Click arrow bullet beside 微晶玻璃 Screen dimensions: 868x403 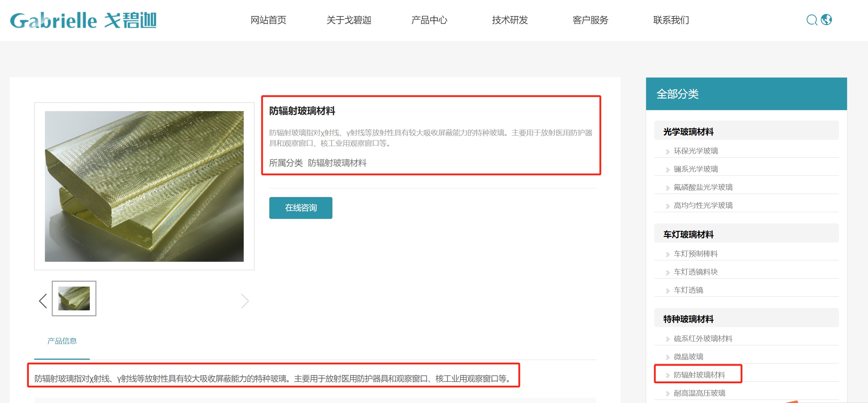point(667,357)
